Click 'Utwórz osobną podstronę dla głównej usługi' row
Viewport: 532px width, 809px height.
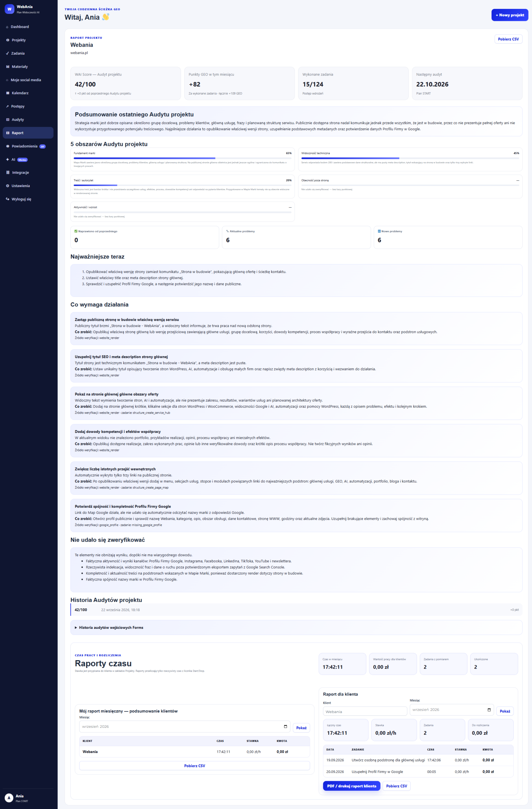(x=418, y=760)
